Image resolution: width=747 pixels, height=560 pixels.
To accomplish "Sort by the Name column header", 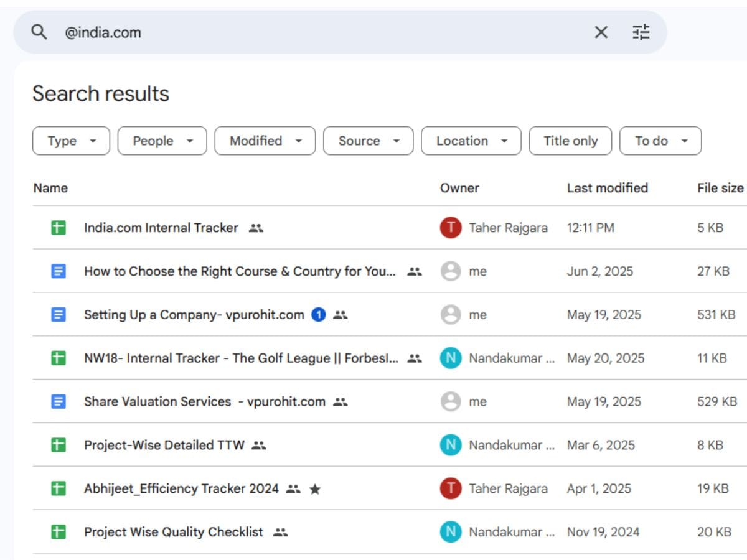I will [x=50, y=188].
